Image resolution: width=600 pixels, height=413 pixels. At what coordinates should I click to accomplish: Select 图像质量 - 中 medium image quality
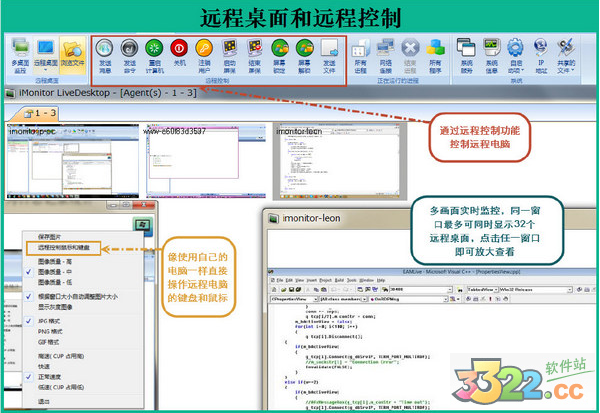[55, 272]
